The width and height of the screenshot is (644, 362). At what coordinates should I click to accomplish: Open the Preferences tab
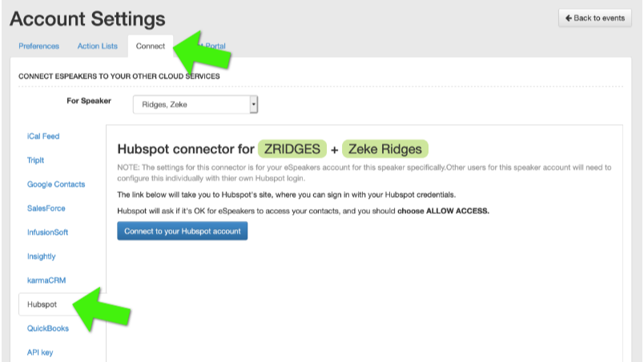(x=39, y=46)
